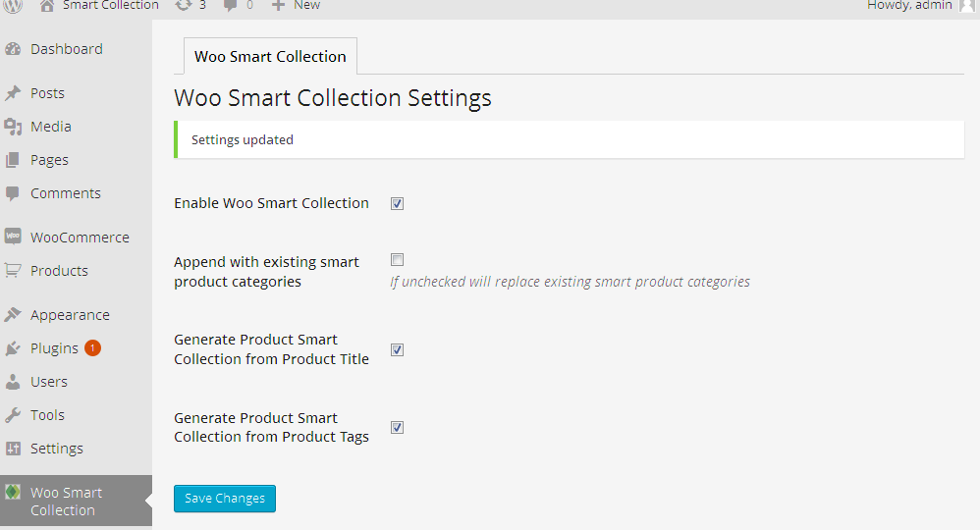Open the Products menu
The image size is (980, 530).
[x=59, y=271]
